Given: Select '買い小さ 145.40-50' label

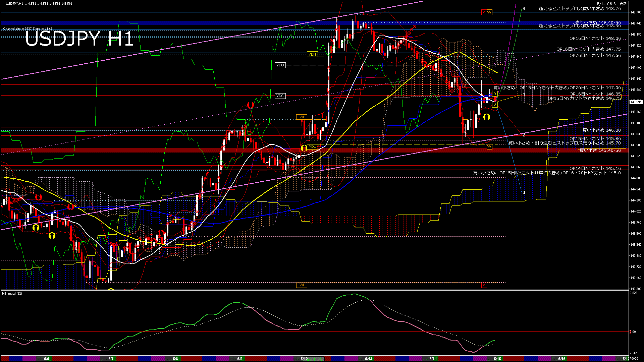Looking at the screenshot, I should [600, 150].
